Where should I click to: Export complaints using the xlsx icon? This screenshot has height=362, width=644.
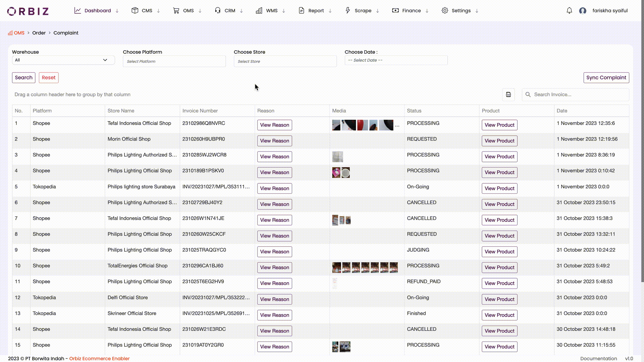tap(508, 95)
